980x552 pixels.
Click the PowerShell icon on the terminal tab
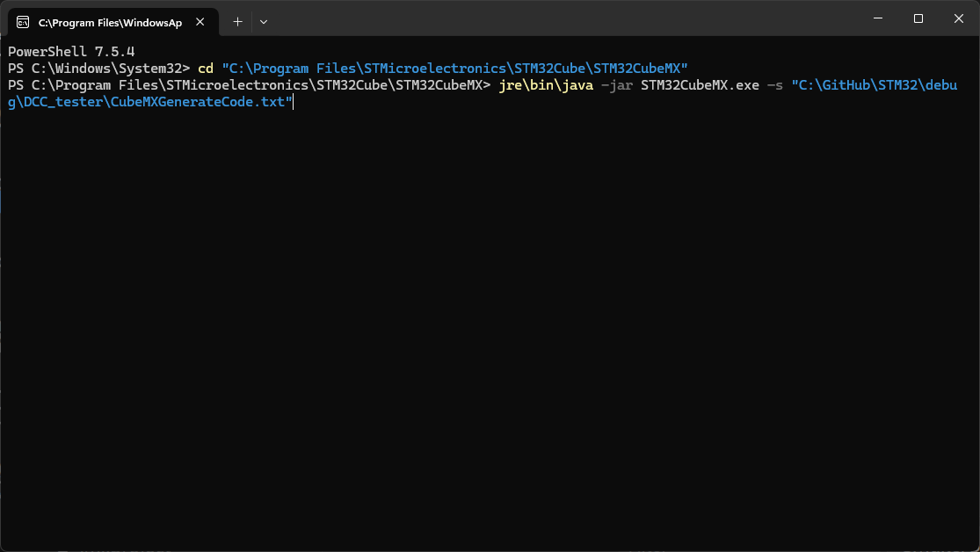click(x=21, y=21)
